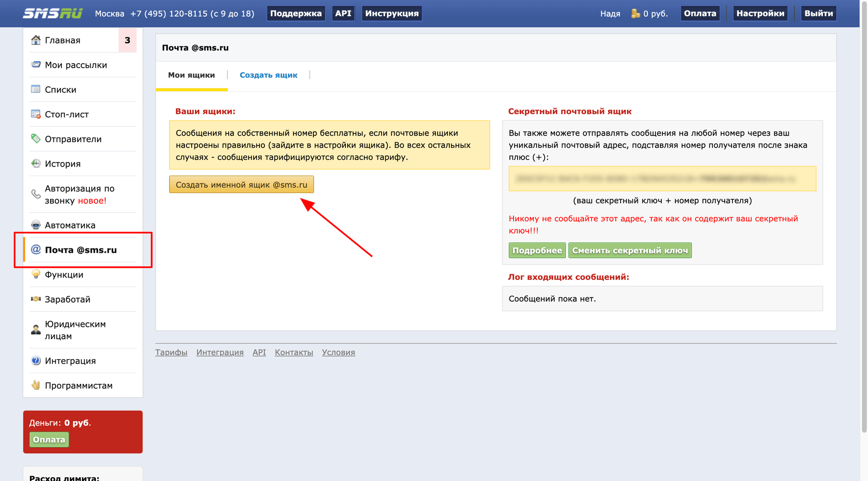The image size is (868, 481).
Task: Click the question icon beside Интеграция
Action: [36, 360]
